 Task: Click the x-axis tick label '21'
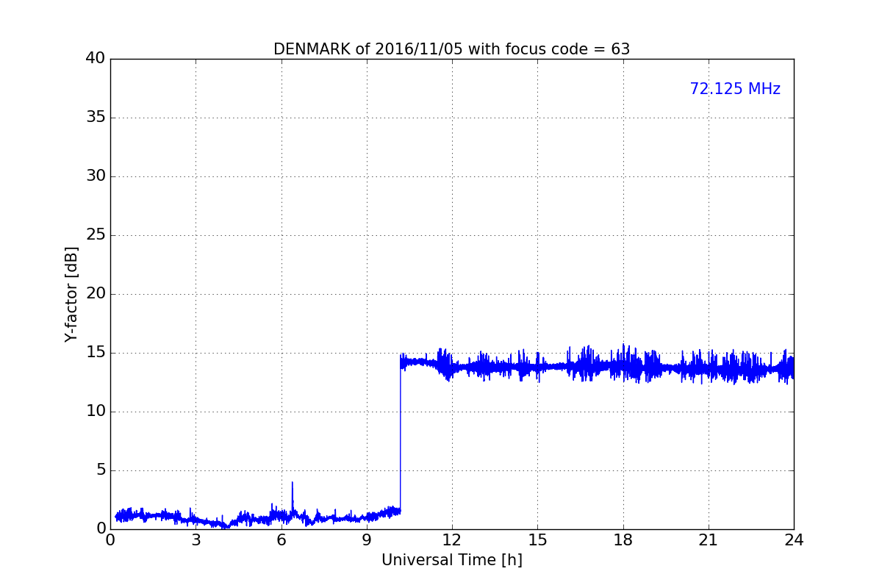(x=709, y=540)
